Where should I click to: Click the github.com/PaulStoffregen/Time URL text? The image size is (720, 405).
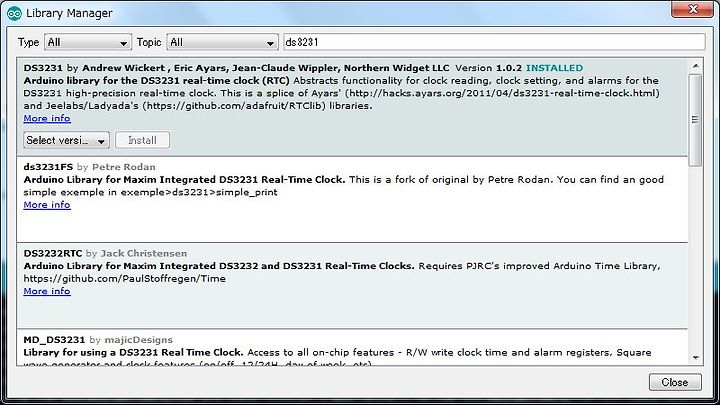pos(124,279)
